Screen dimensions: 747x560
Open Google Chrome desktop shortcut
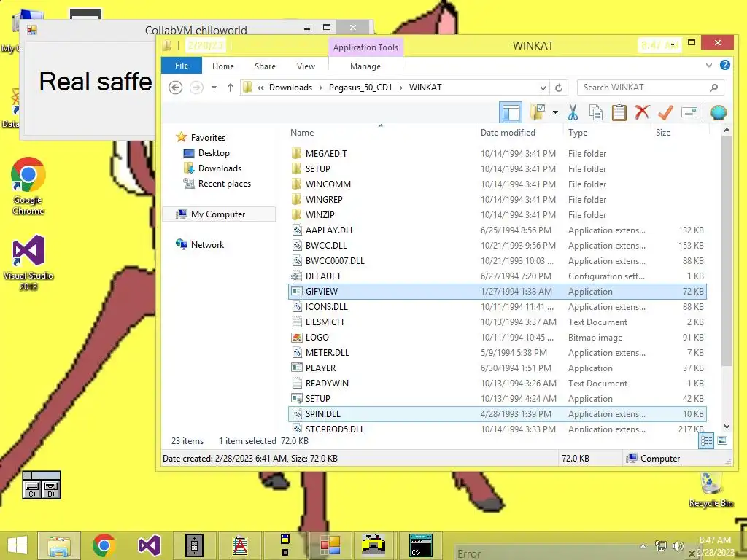pos(28,186)
